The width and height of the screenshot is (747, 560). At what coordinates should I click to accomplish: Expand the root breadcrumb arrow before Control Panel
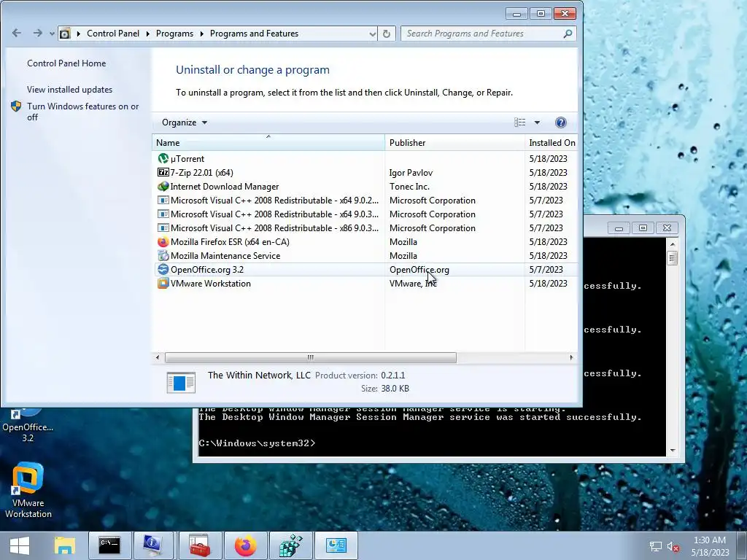pos(79,34)
